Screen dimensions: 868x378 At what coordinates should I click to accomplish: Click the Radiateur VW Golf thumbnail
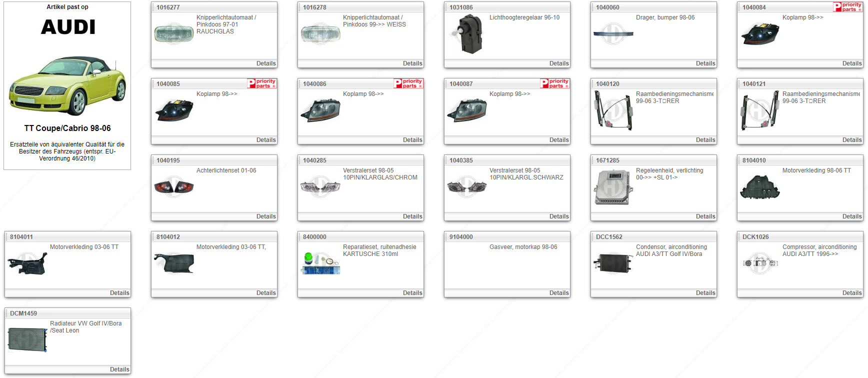point(27,340)
